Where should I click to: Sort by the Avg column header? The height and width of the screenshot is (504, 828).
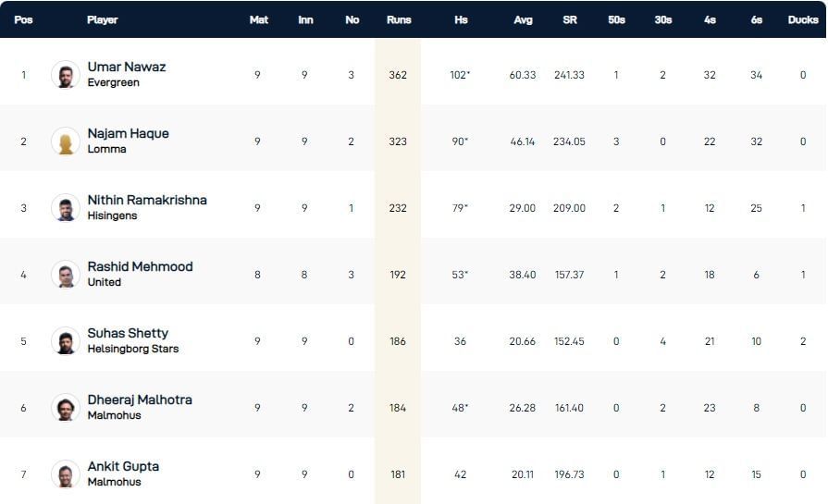click(523, 19)
